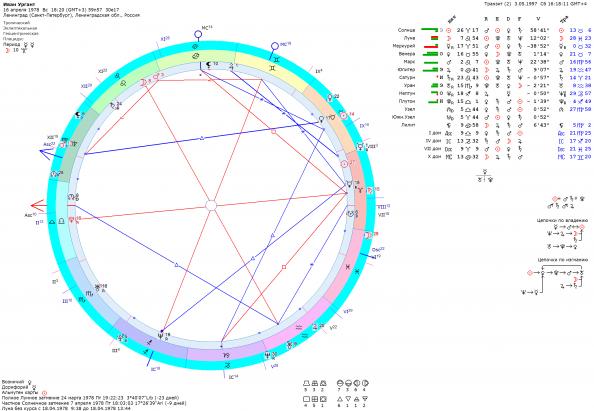This screenshot has width=594, height=411.
Task: Click the Pisces sign symbol on zodiac ring
Action: [347, 267]
